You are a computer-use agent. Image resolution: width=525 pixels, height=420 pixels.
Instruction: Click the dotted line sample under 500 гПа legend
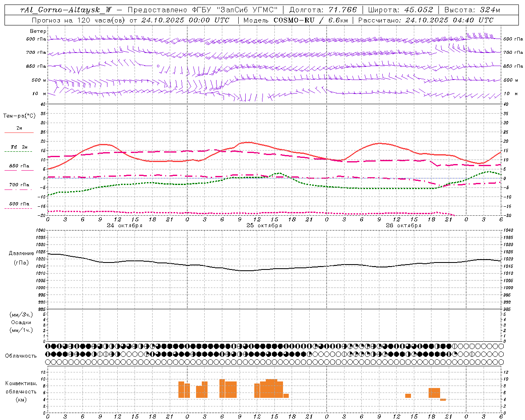(x=18, y=208)
